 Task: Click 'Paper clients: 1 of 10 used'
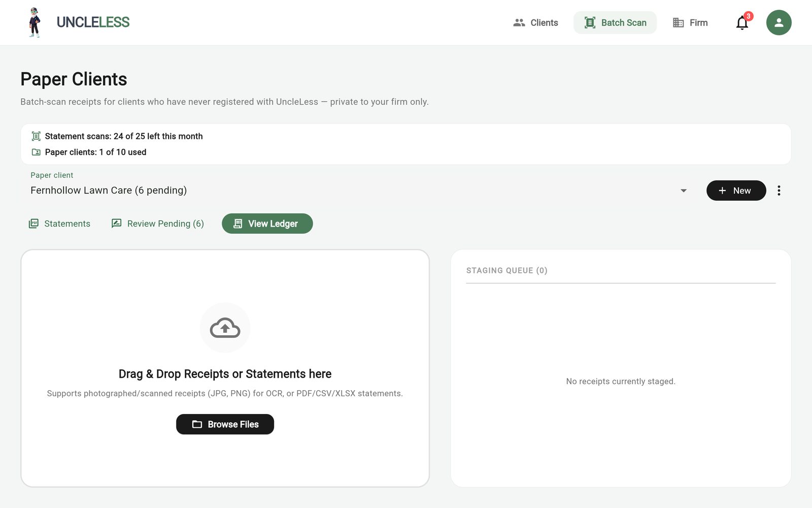click(x=95, y=152)
